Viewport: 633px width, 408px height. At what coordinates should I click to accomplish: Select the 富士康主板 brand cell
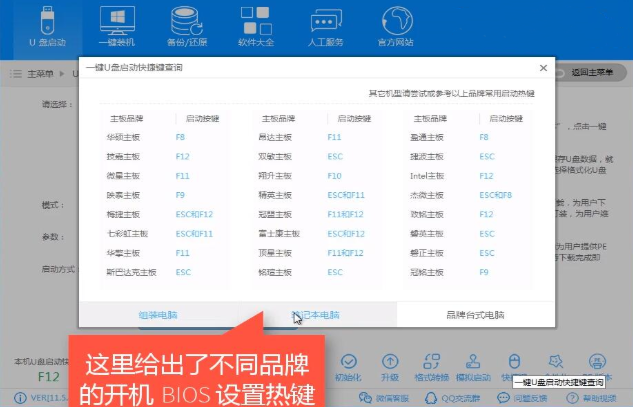[x=279, y=234]
